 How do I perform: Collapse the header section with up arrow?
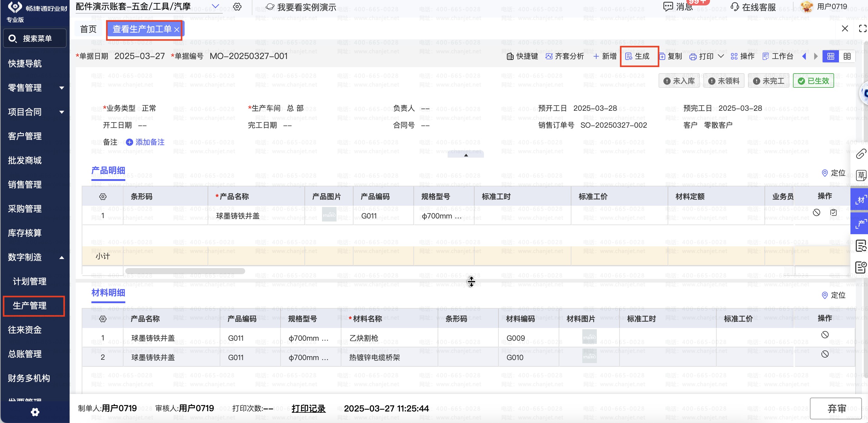coord(466,155)
